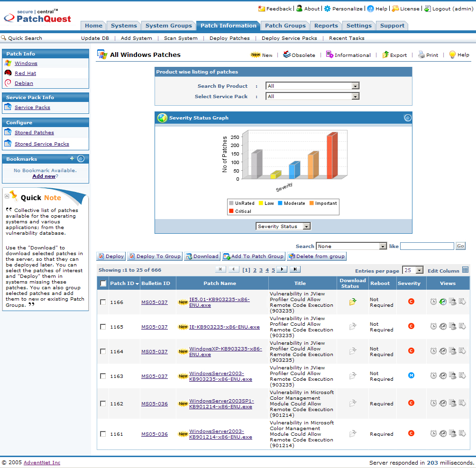Screen dimensions: 476x468
Task: Collapse the Bookmarks panel
Action: [81, 158]
